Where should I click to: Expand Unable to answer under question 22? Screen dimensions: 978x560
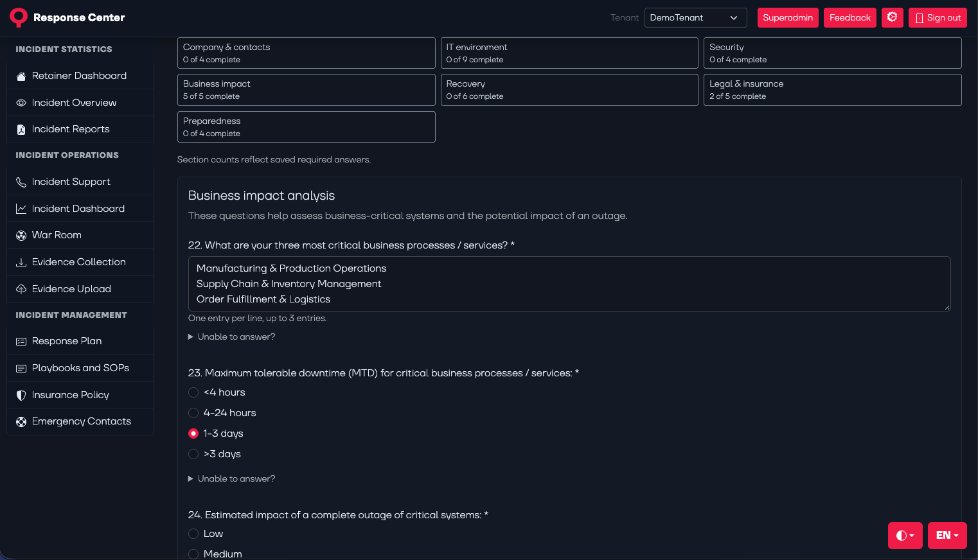(x=232, y=337)
